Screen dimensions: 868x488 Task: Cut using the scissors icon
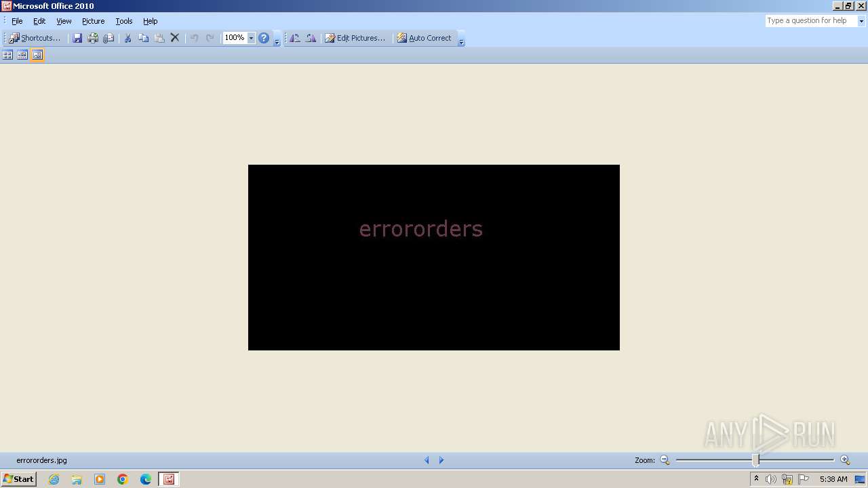coord(127,38)
